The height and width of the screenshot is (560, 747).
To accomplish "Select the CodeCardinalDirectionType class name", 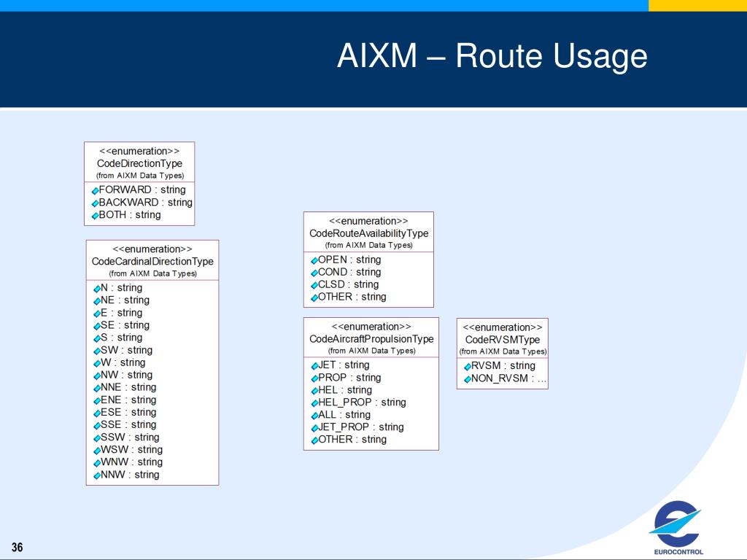I will [152, 262].
